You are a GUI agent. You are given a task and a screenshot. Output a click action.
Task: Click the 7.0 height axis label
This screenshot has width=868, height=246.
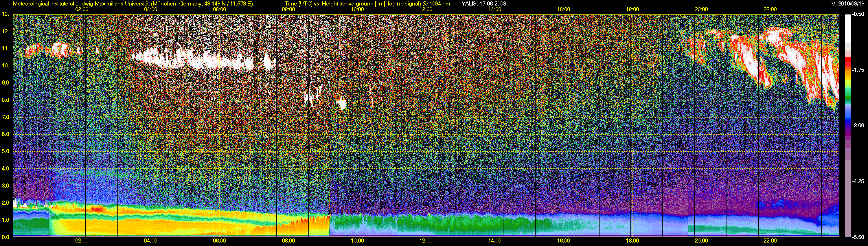pyautogui.click(x=5, y=117)
